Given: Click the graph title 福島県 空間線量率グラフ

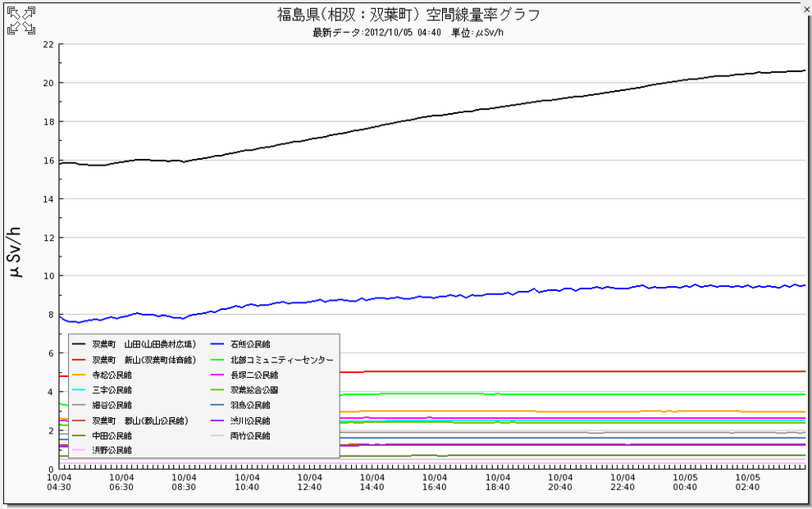Looking at the screenshot, I should coord(408,15).
